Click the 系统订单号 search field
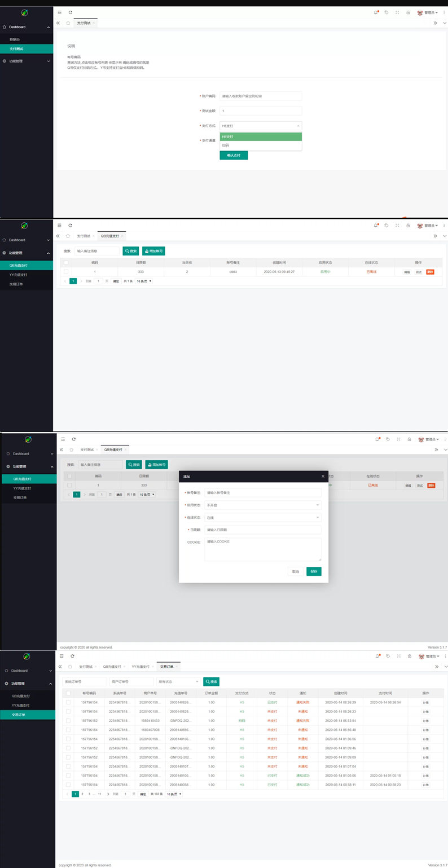The width and height of the screenshot is (448, 868). (x=84, y=681)
